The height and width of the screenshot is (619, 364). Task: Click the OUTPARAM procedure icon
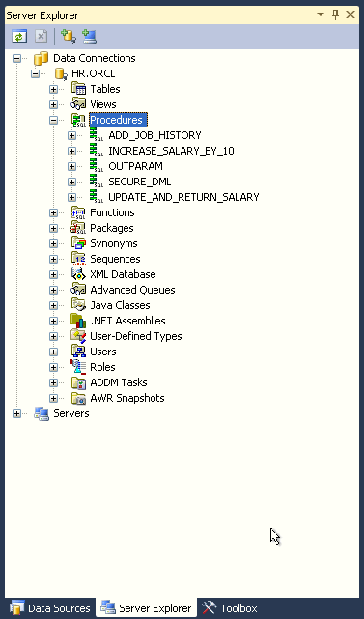[x=97, y=166]
